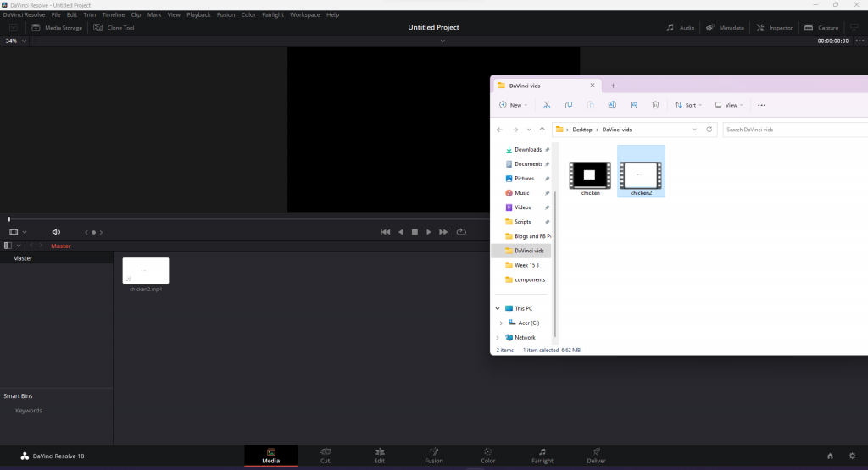Jump to last frame in viewer
Image resolution: width=868 pixels, height=470 pixels.
444,232
